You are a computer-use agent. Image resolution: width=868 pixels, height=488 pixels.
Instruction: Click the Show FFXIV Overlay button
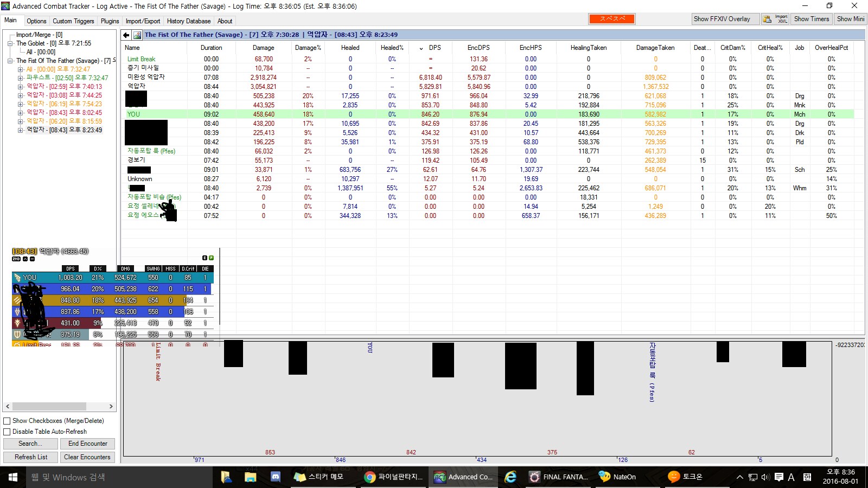(721, 19)
